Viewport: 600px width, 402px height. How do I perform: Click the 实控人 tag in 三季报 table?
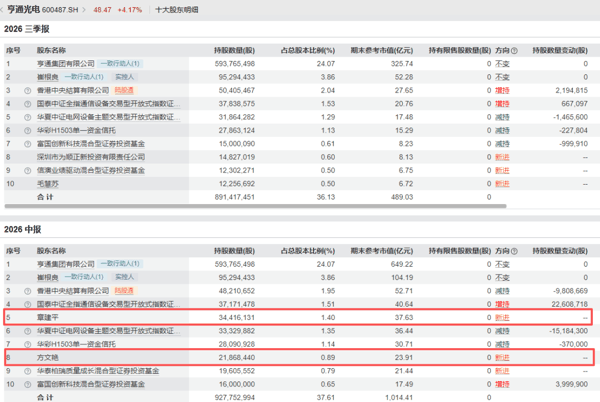[x=125, y=77]
